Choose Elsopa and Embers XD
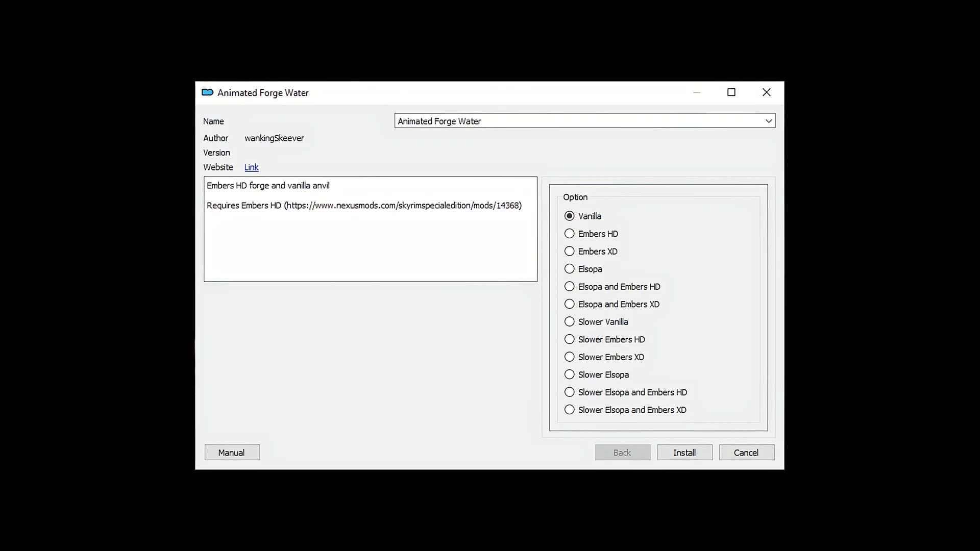The width and height of the screenshot is (980, 551). [x=569, y=304]
